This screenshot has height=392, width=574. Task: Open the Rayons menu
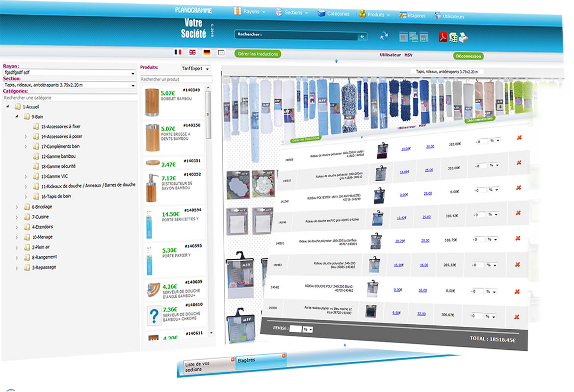click(250, 12)
